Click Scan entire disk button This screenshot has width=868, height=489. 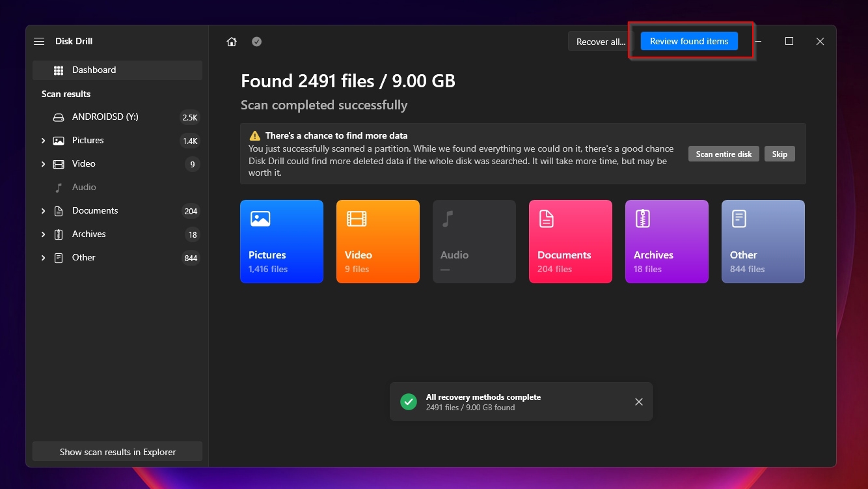[724, 154]
